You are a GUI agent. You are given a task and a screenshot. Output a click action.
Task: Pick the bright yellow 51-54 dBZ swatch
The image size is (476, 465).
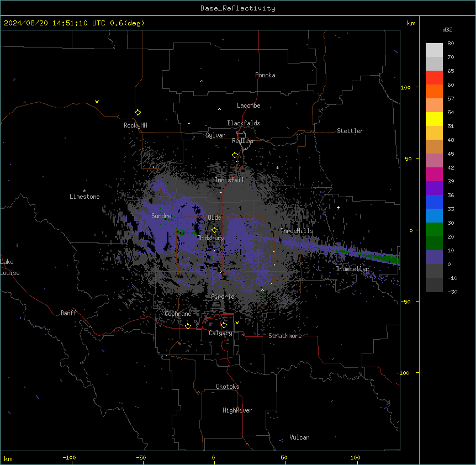[434, 119]
